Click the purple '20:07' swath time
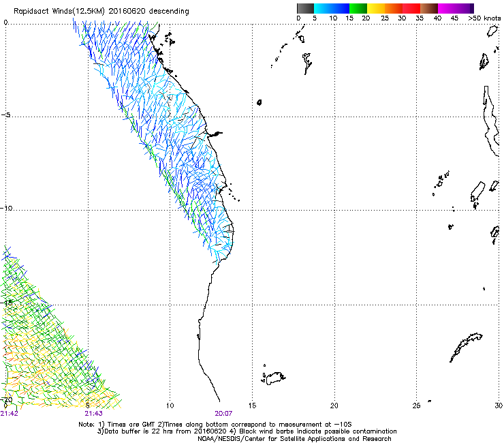This screenshot has width=504, height=443. pyautogui.click(x=223, y=414)
